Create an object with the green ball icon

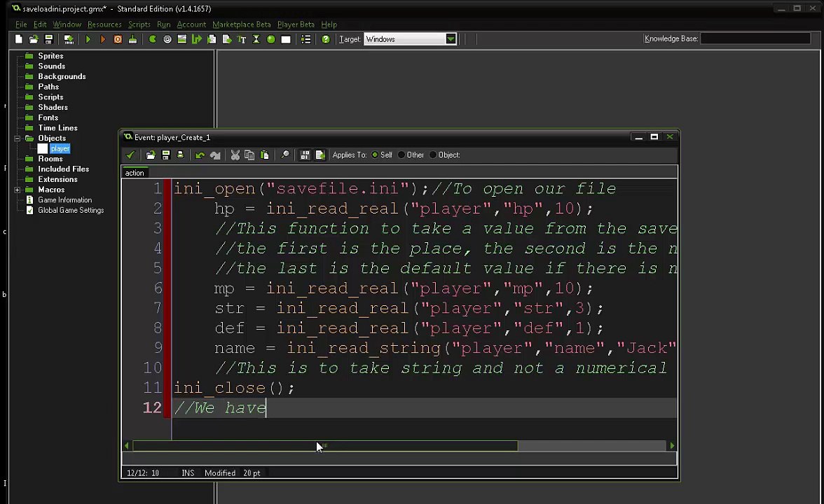(271, 39)
